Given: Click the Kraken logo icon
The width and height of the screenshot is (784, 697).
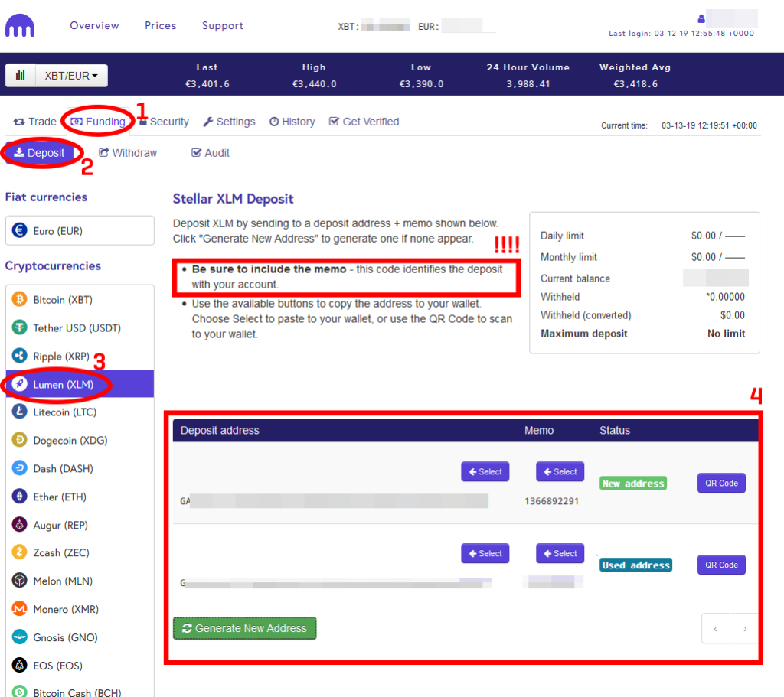Looking at the screenshot, I should click(x=20, y=25).
